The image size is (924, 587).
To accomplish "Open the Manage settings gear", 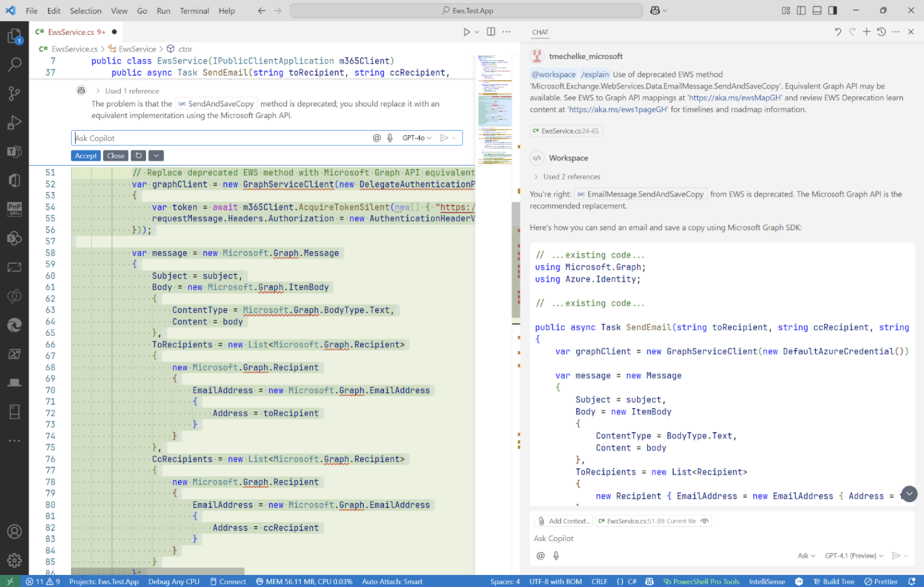I will [14, 560].
